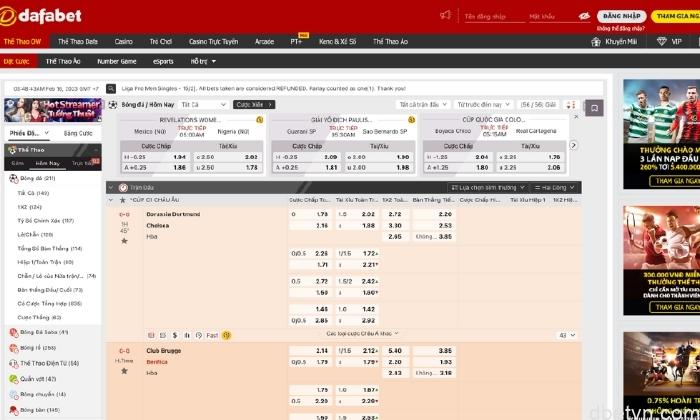Click the clock icon in the Trận Đấu header

coord(124,188)
